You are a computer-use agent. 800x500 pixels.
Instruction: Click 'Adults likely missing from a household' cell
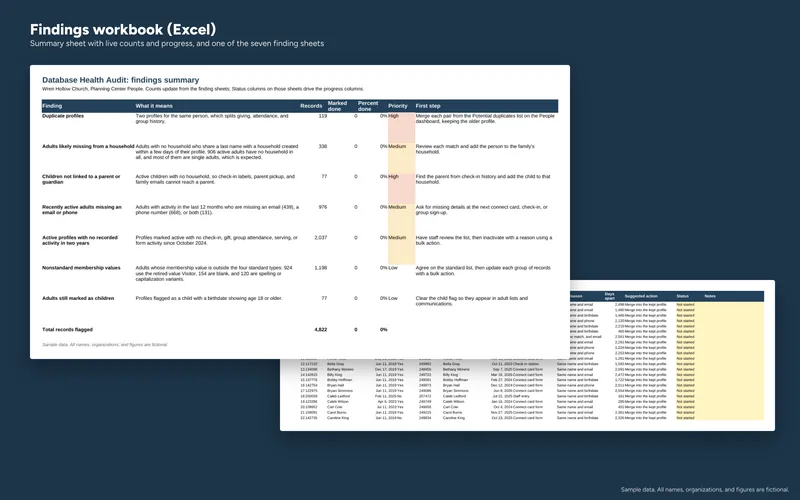88,146
